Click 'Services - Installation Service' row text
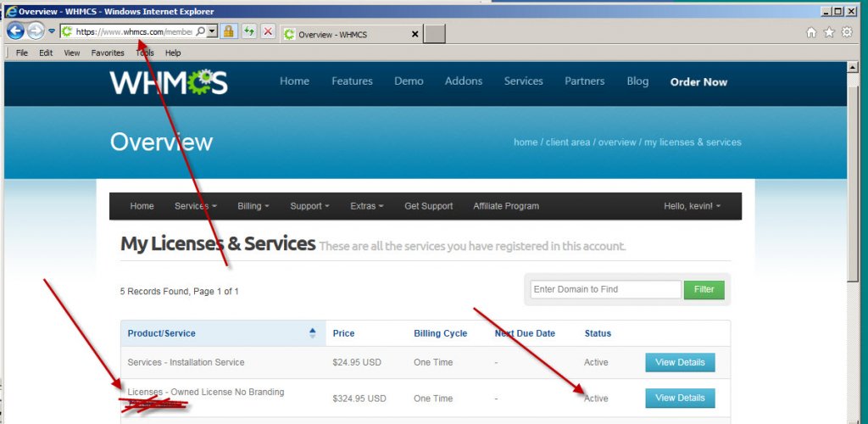Image resolution: width=868 pixels, height=424 pixels. [x=186, y=363]
